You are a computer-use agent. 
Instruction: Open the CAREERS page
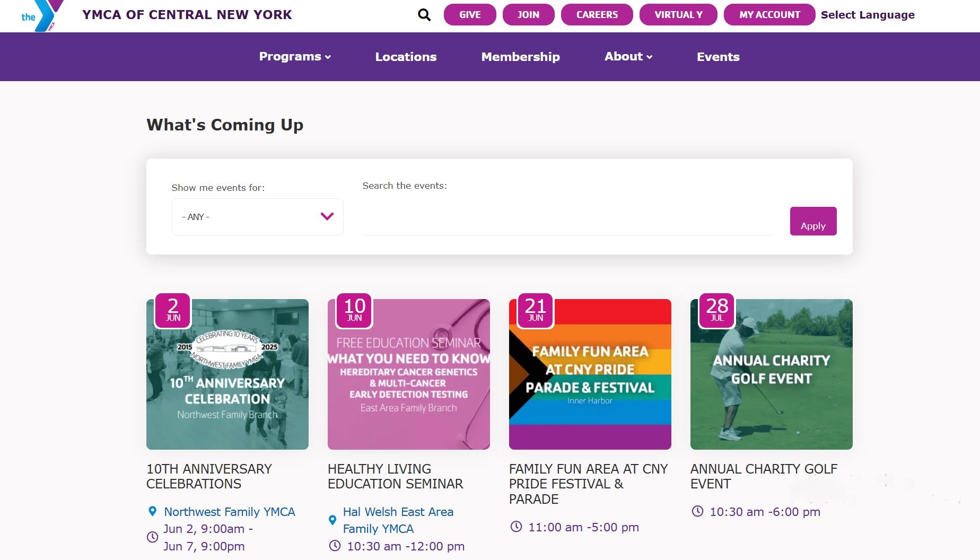597,15
